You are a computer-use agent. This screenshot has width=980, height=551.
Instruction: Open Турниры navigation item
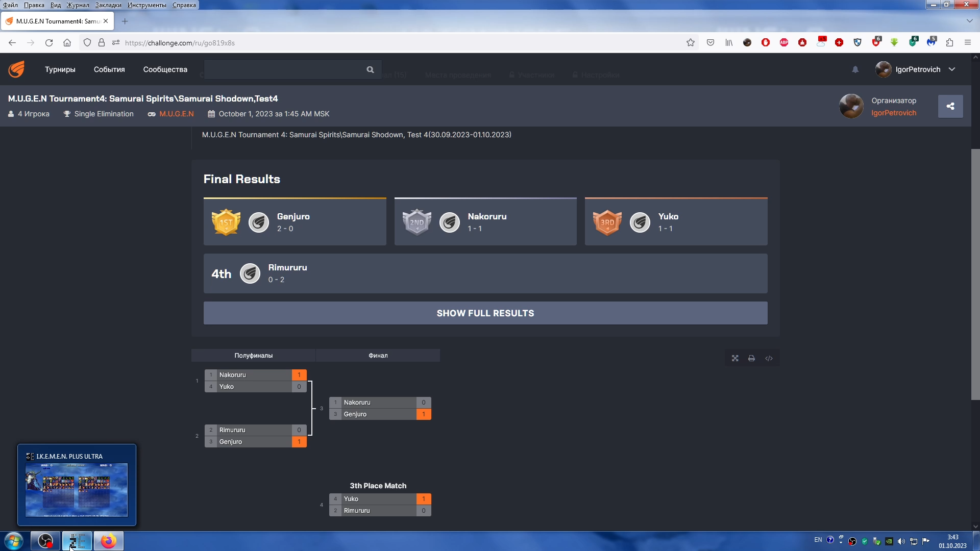[60, 69]
